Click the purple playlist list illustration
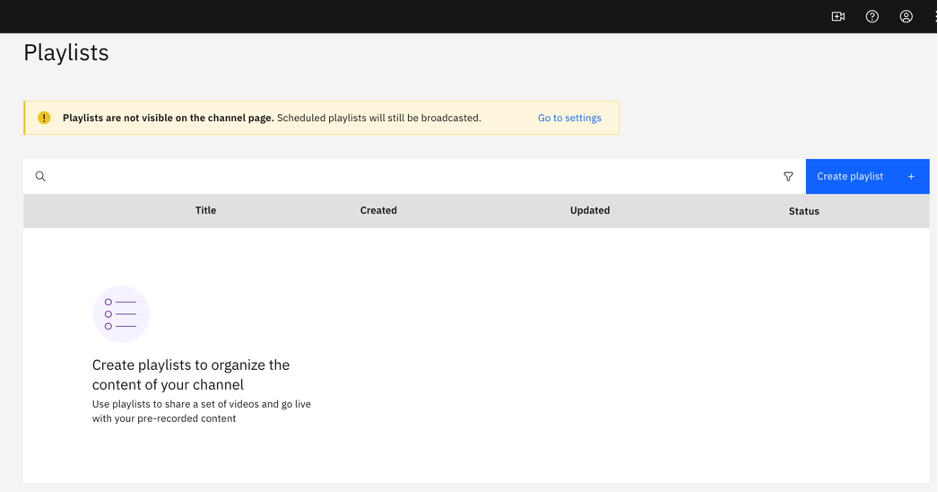The width and height of the screenshot is (938, 492). (x=121, y=314)
